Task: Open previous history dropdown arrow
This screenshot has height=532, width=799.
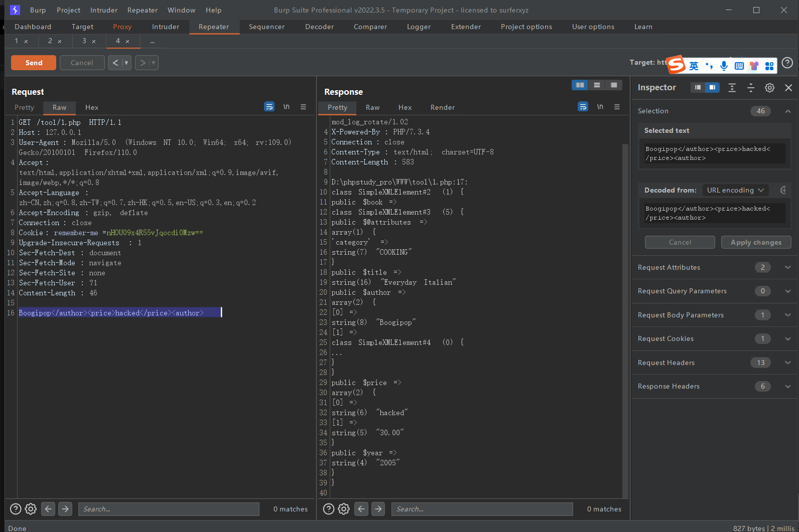Action: 126,63
